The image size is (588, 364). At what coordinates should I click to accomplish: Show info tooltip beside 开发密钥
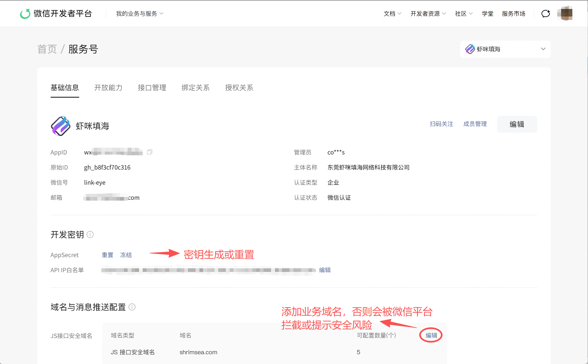[x=90, y=234]
